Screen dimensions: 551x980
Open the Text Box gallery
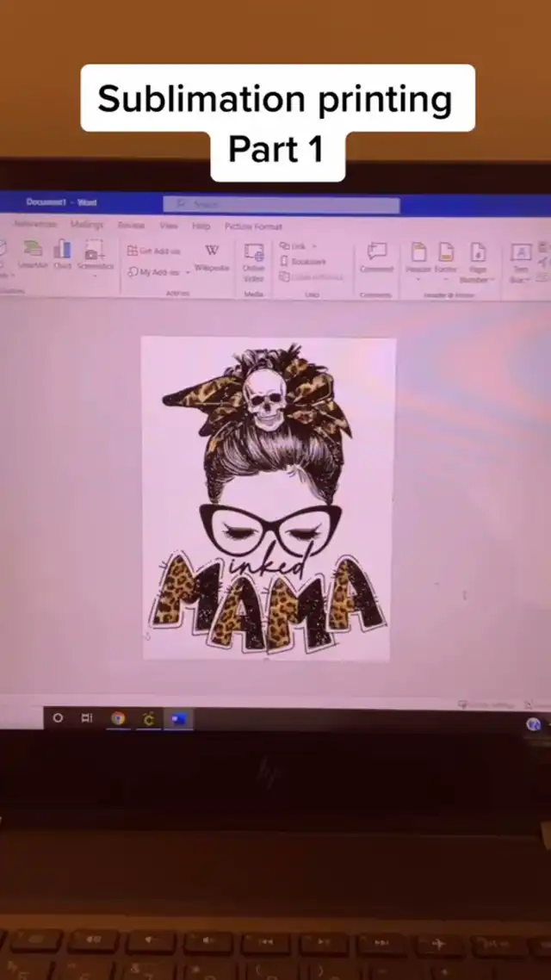pyautogui.click(x=520, y=261)
